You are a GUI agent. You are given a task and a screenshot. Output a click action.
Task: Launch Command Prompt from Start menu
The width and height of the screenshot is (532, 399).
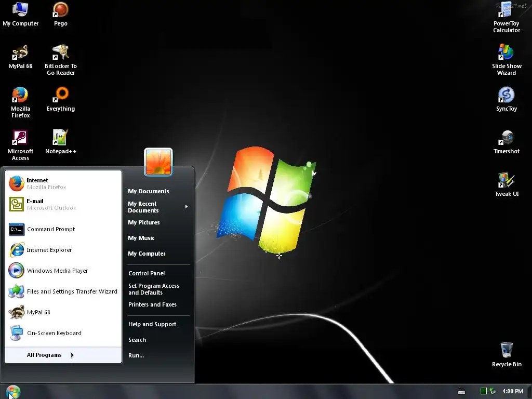pos(63,229)
